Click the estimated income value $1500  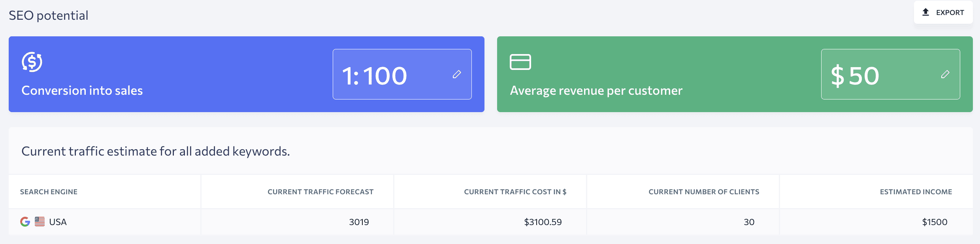[x=935, y=222]
